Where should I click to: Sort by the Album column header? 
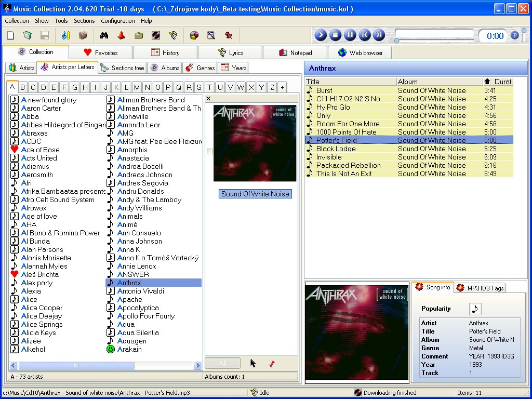tap(440, 82)
